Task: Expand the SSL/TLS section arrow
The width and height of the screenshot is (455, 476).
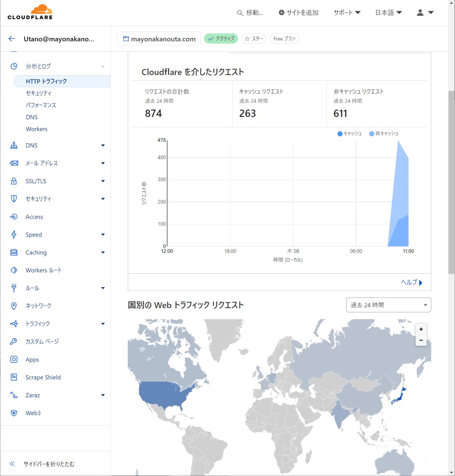Action: coord(103,181)
